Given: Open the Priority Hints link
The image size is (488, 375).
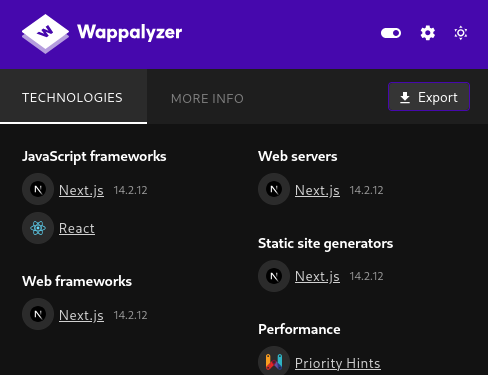Looking at the screenshot, I should pos(337,363).
